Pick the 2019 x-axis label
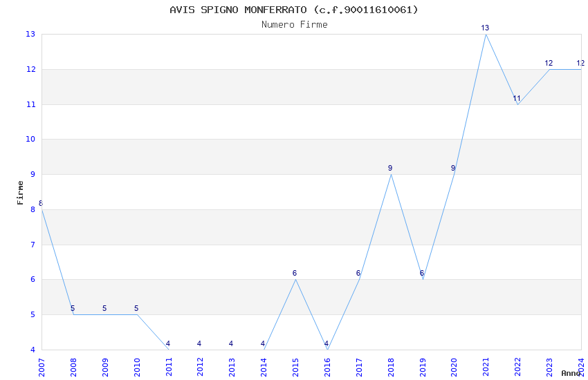 point(423,368)
